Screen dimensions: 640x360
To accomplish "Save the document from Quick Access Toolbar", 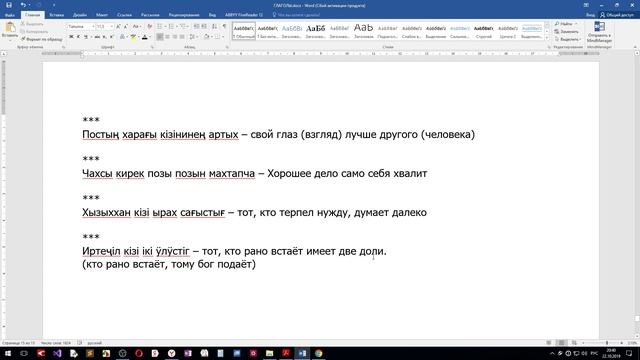I will (x=9, y=5).
